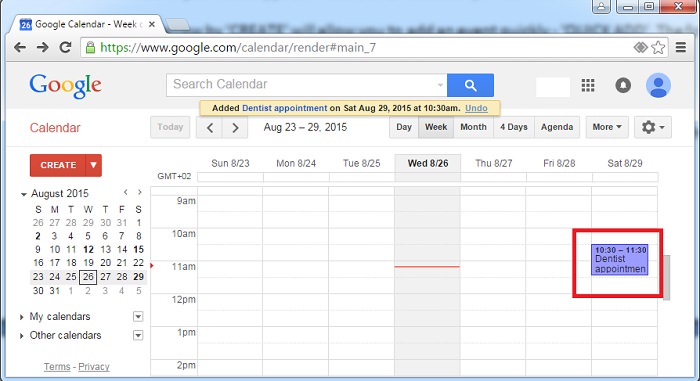
Task: Click the Calendar title link
Action: [55, 128]
